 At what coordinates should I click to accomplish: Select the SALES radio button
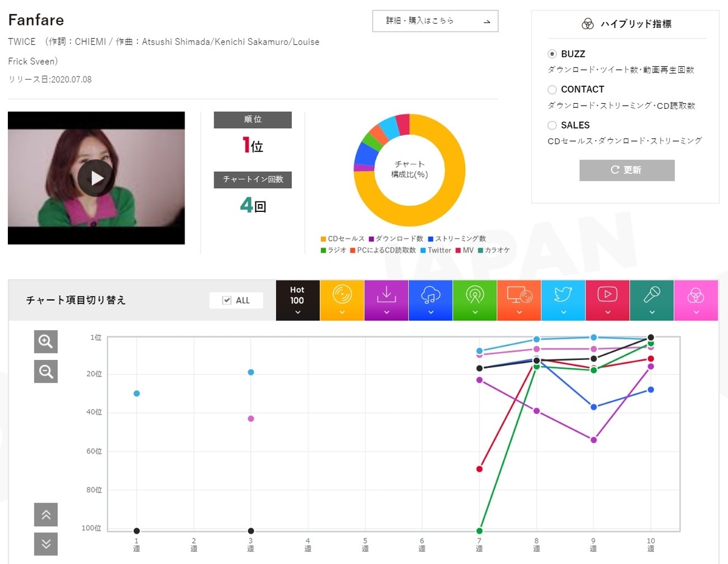coord(552,126)
